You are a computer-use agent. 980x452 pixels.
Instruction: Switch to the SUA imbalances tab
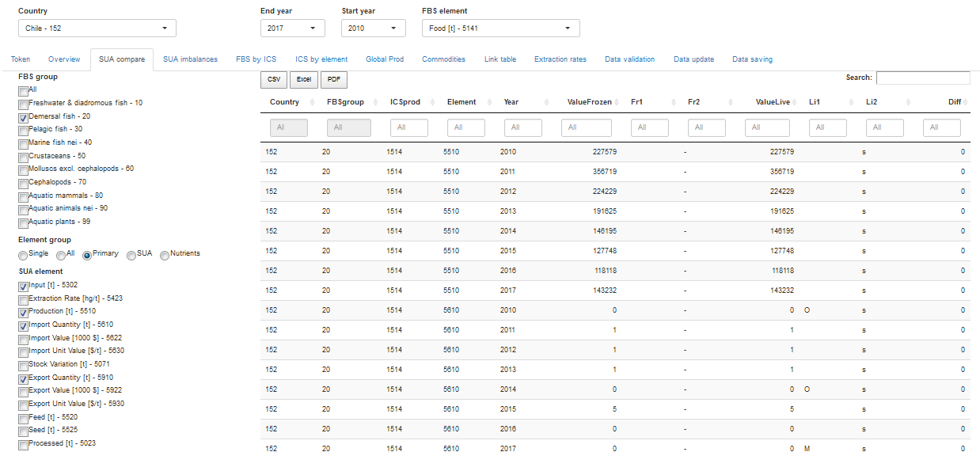pos(190,59)
